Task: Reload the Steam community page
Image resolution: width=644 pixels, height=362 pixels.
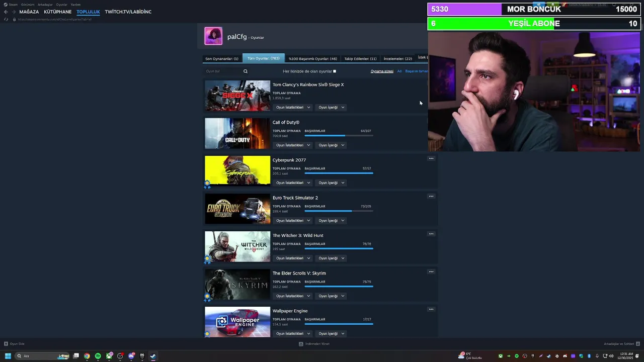Action: coord(6,19)
